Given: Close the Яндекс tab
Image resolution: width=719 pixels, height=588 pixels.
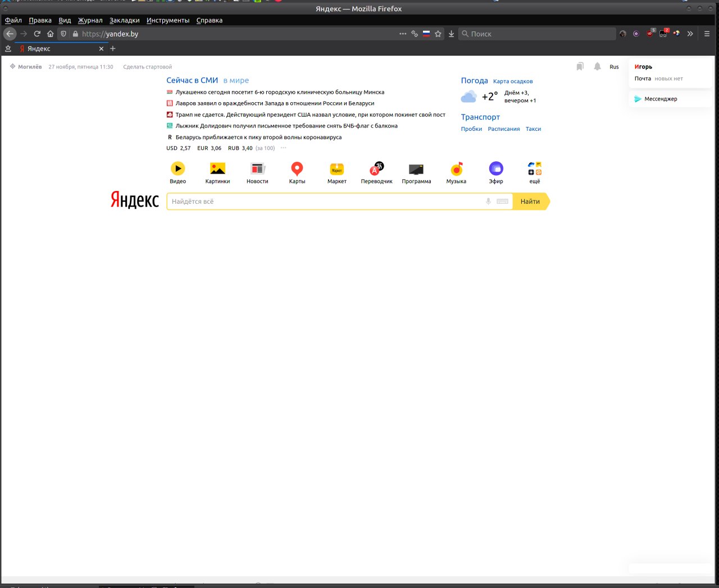Looking at the screenshot, I should point(101,49).
